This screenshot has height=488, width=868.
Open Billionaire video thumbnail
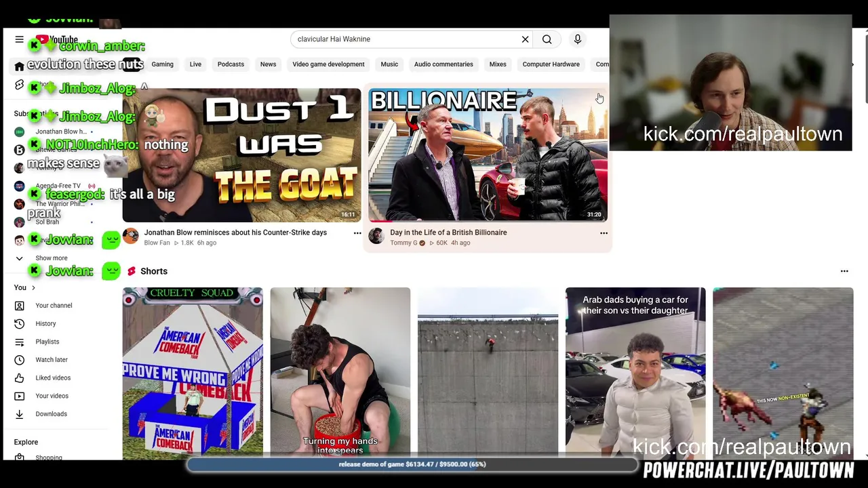point(488,155)
